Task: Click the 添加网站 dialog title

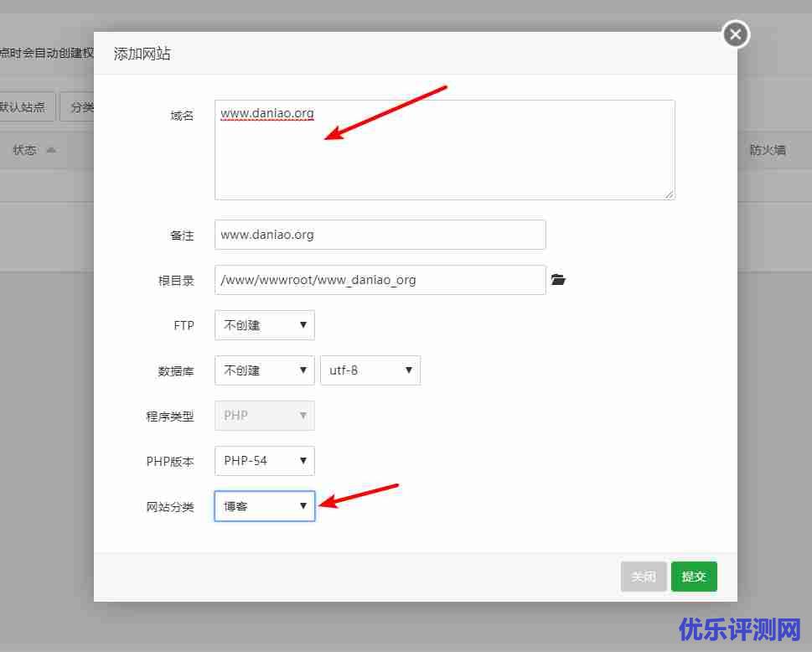Action: click(x=142, y=54)
